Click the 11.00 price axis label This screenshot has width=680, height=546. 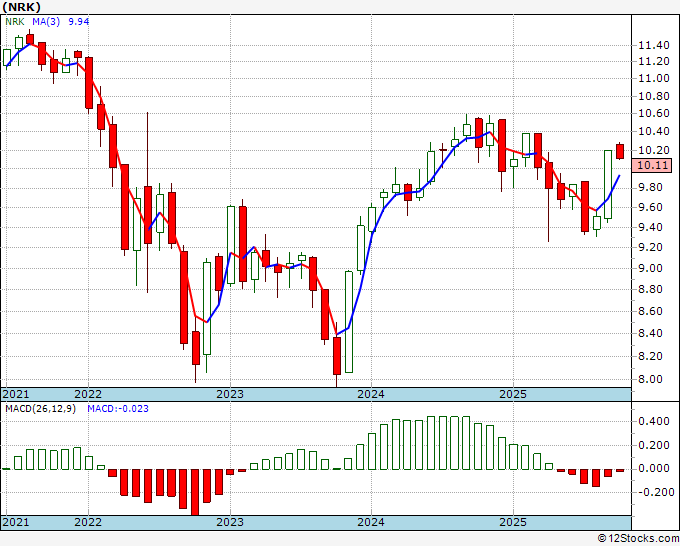tap(654, 78)
